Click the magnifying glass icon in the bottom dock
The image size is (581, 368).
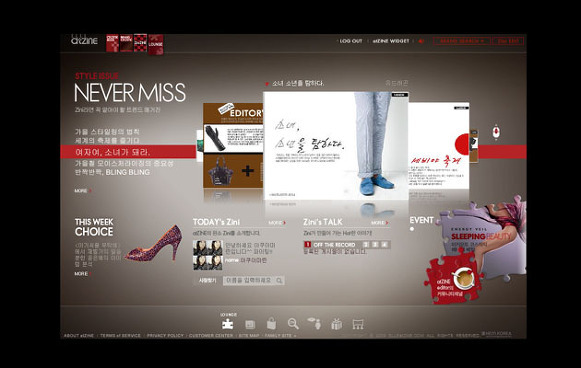tap(293, 324)
